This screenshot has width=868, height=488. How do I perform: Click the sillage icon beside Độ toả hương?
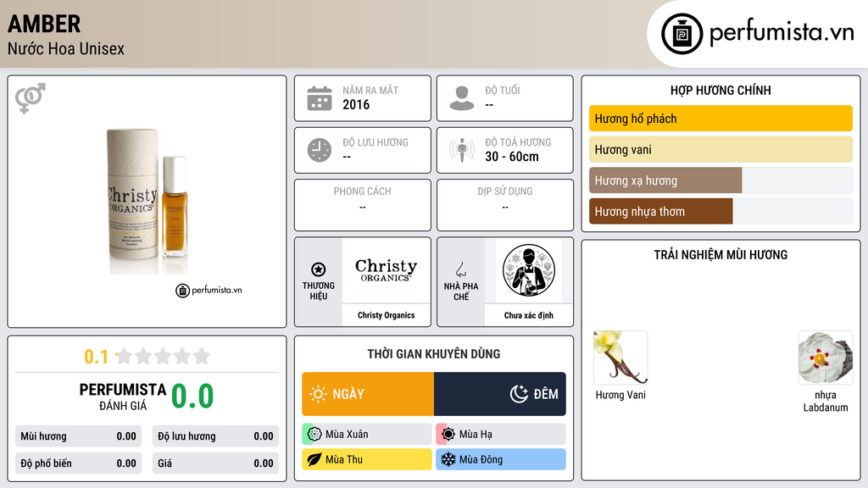coord(462,150)
